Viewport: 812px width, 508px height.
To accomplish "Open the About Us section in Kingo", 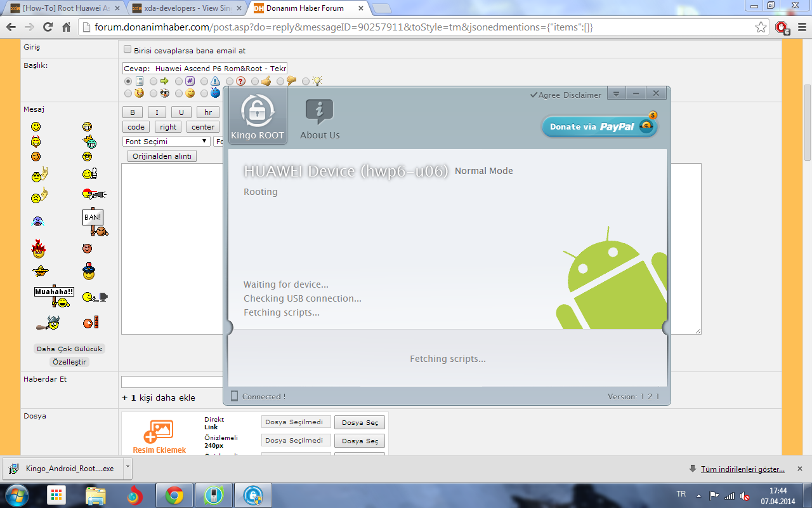I will [319, 119].
